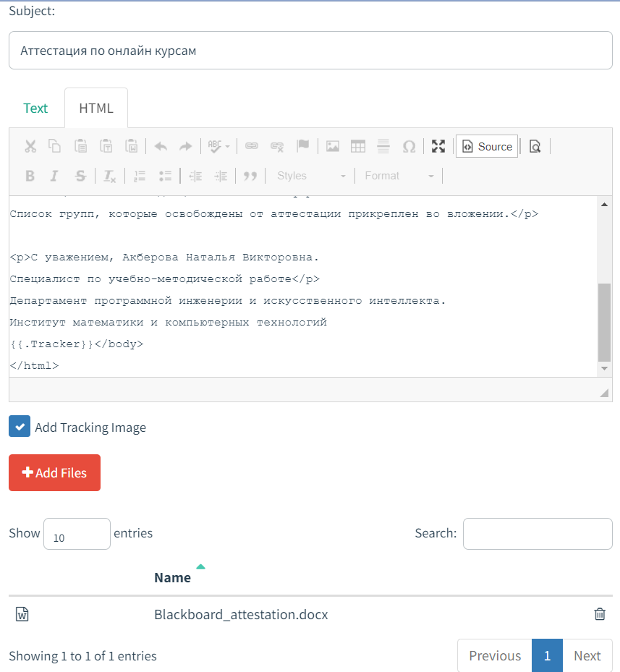Open the Special Character picker
This screenshot has height=672, width=620.
click(409, 146)
